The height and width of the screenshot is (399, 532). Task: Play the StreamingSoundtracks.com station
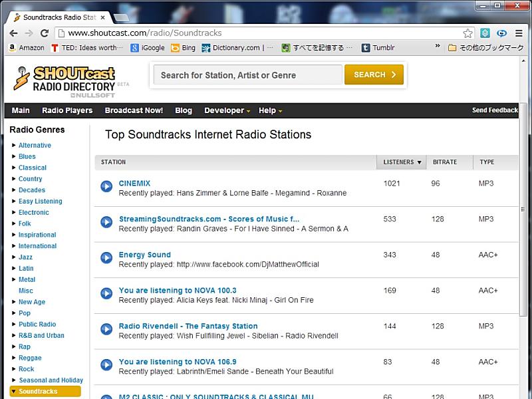point(106,222)
